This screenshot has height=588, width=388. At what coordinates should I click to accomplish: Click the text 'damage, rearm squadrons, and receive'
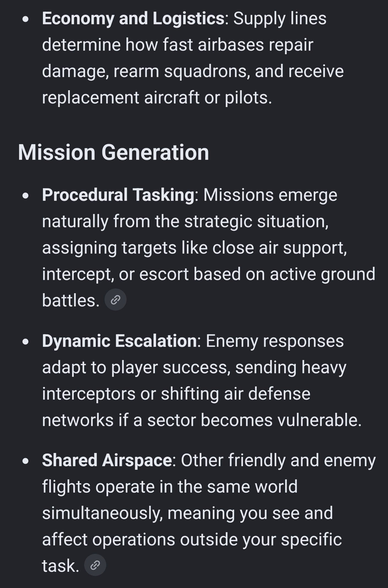click(x=193, y=71)
